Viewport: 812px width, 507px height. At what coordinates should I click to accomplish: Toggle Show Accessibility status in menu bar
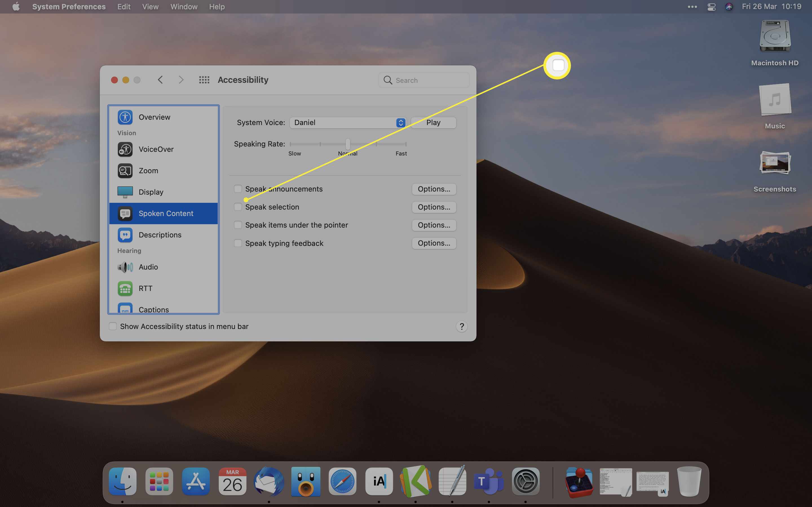113,326
